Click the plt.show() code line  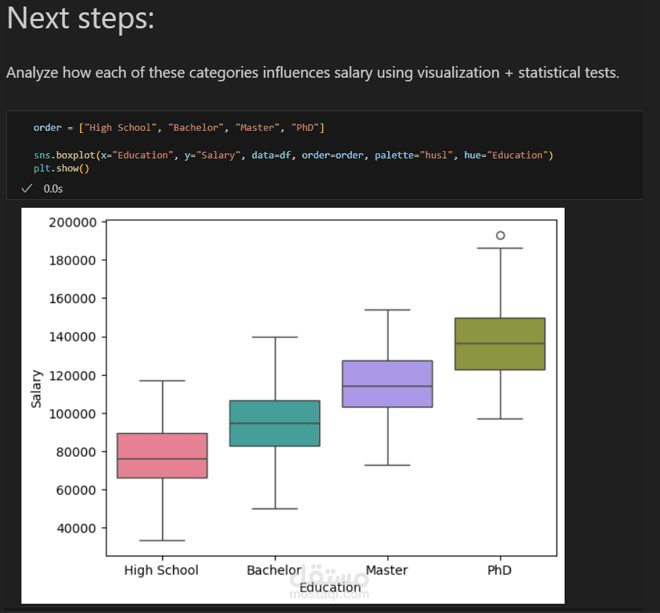click(61, 168)
